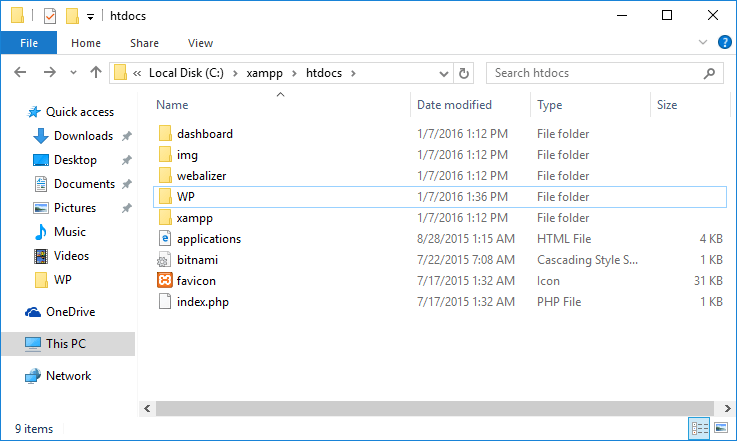737x441 pixels.
Task: Click the Refresh button in address bar
Action: point(464,73)
